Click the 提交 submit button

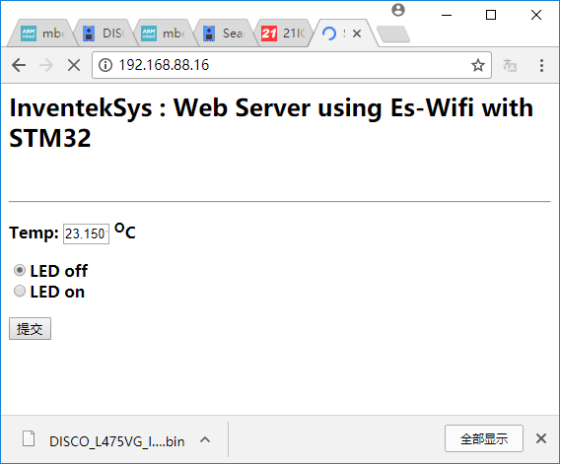[x=30, y=329]
